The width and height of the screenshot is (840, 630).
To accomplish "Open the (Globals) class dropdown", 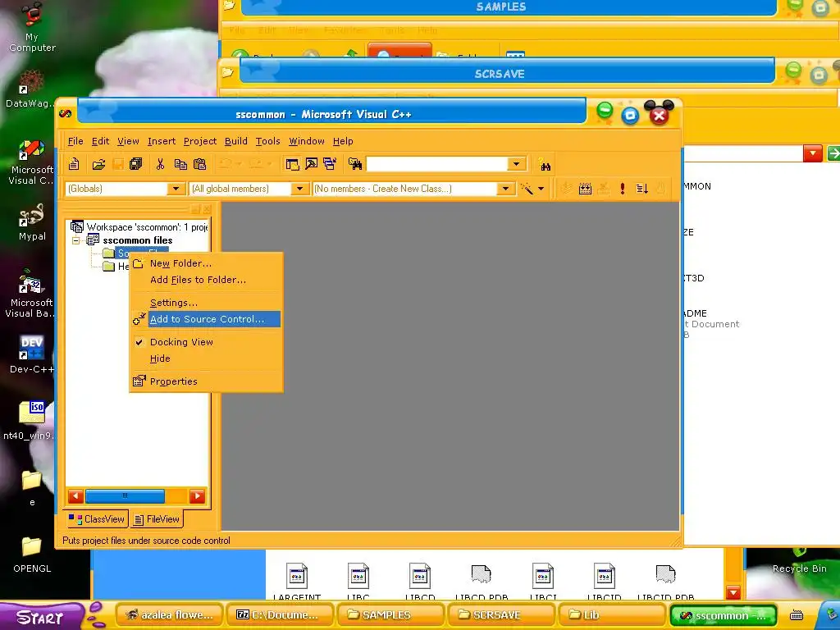I will pyautogui.click(x=176, y=189).
